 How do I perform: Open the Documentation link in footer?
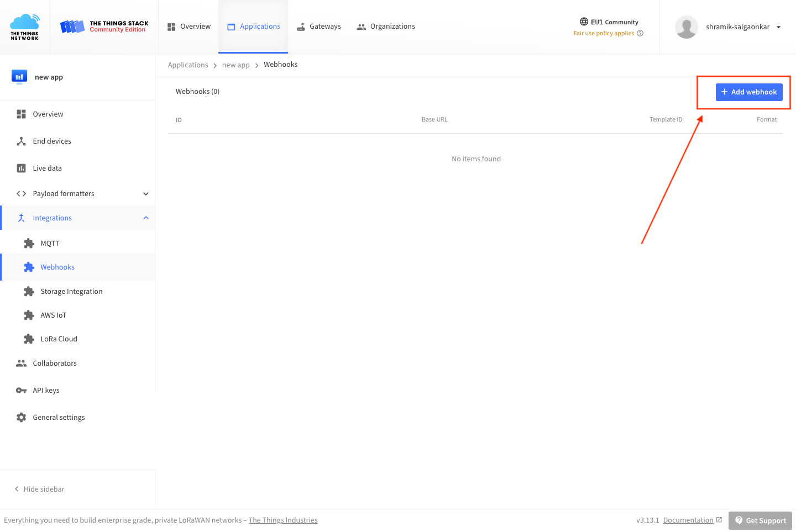[x=688, y=520]
